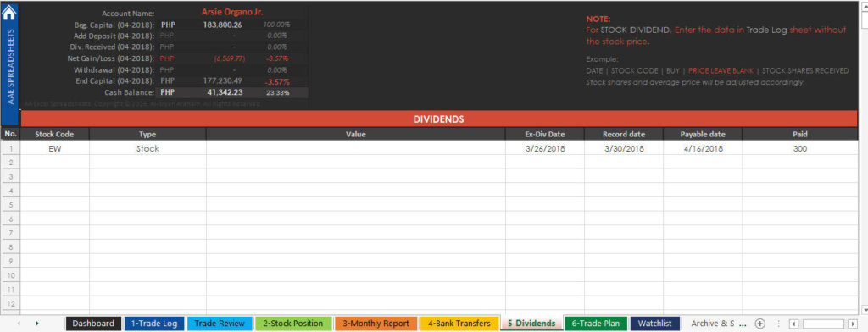This screenshot has height=332, width=868.
Task: Select row number 5 in No. column
Action: [10, 205]
